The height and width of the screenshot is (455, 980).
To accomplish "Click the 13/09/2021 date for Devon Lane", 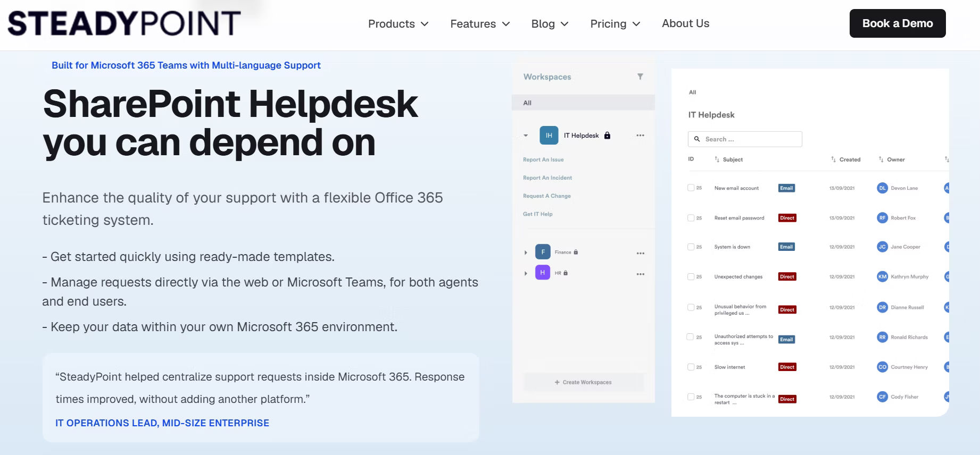I will [842, 188].
